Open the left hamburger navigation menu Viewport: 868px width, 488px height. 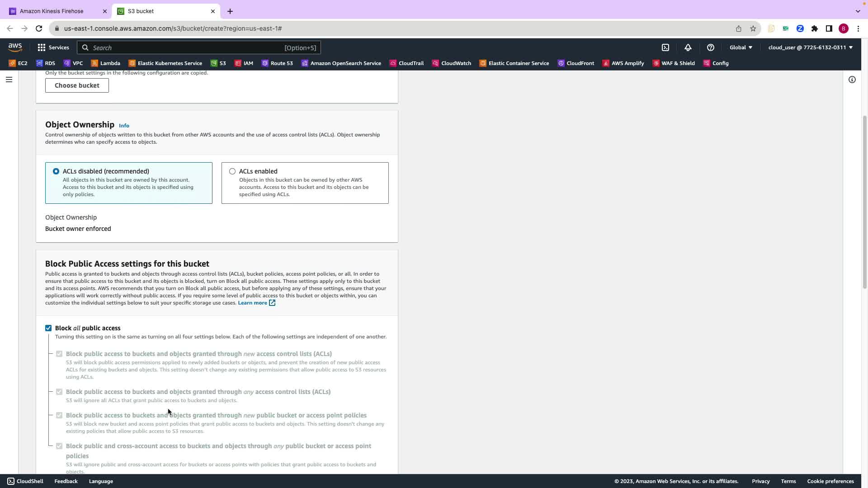(9, 80)
